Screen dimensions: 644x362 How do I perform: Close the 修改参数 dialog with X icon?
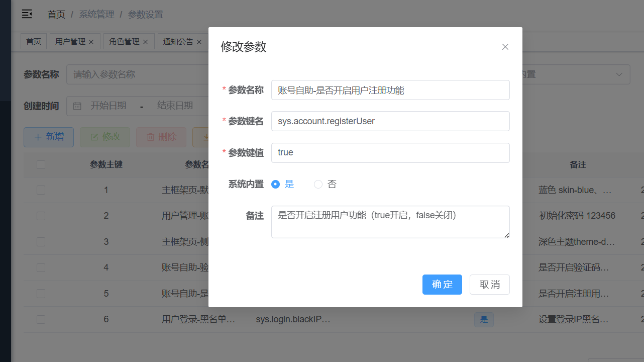[x=505, y=47]
